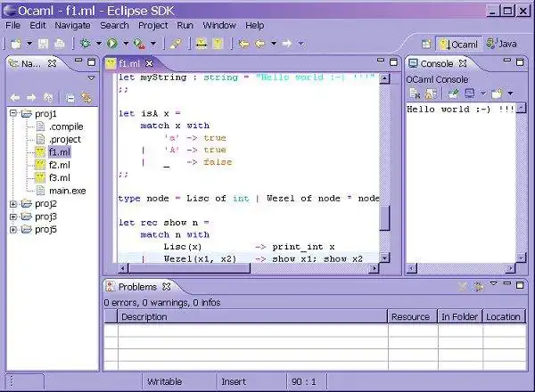The height and width of the screenshot is (392, 535).
Task: Click the plain yellow camel toolbar icon
Action: coord(218,44)
